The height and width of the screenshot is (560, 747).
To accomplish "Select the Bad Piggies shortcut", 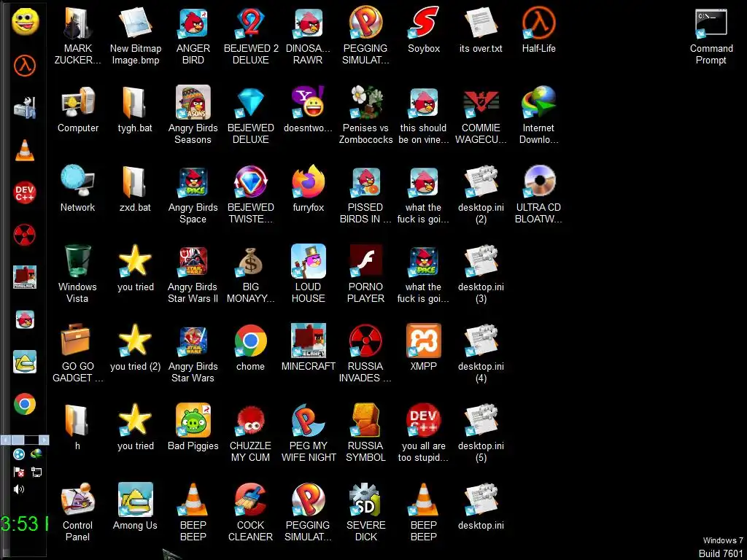I will click(x=193, y=427).
